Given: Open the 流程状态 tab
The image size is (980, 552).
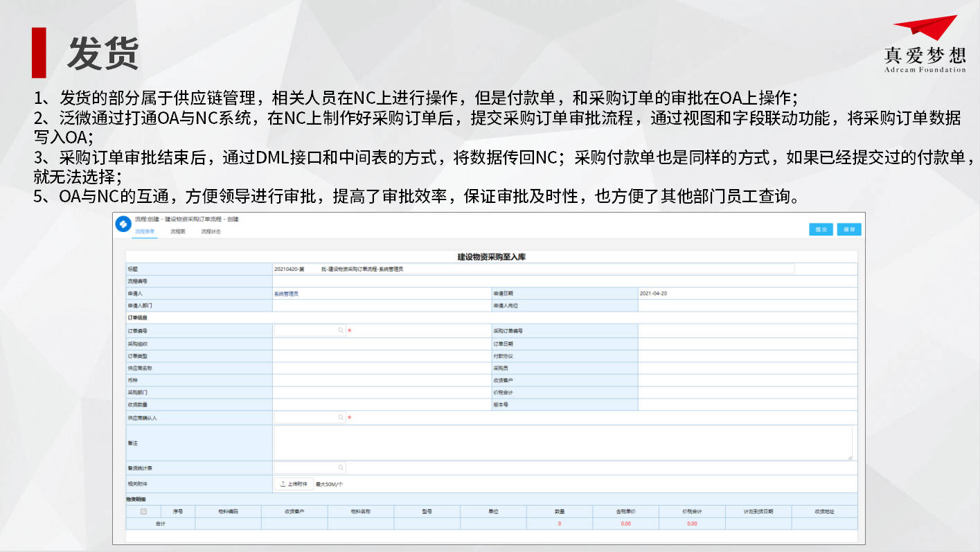Looking at the screenshot, I should [x=211, y=231].
